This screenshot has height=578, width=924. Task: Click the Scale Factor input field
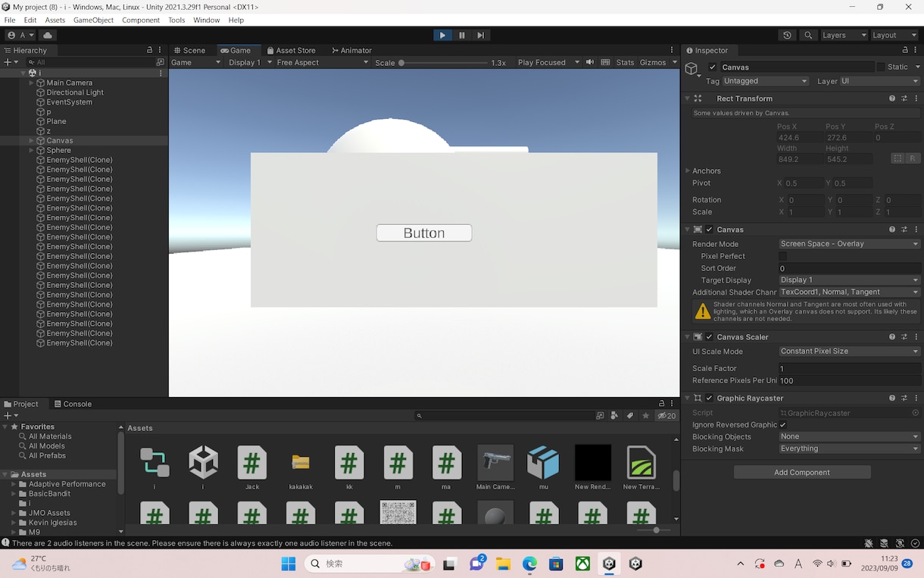click(850, 369)
